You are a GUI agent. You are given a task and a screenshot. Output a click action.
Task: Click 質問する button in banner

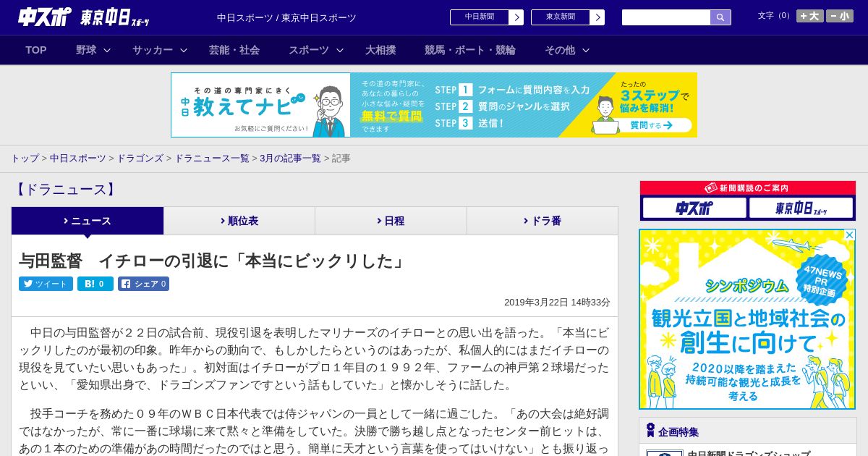(x=650, y=125)
